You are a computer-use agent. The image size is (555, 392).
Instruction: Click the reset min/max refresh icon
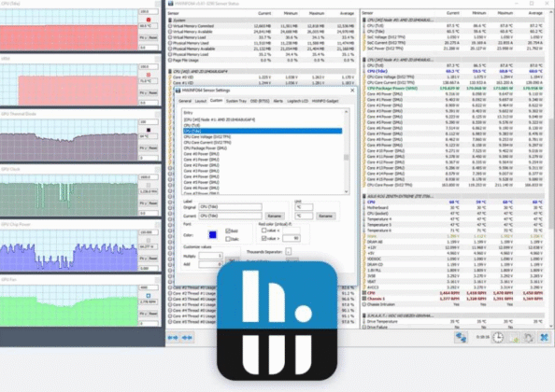click(x=529, y=338)
